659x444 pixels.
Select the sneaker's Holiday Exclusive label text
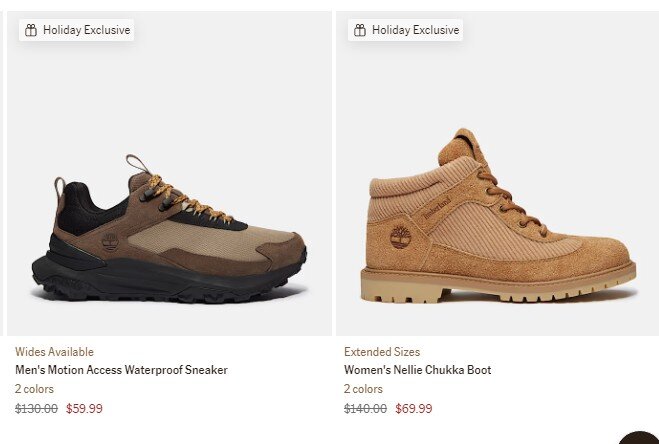click(86, 30)
